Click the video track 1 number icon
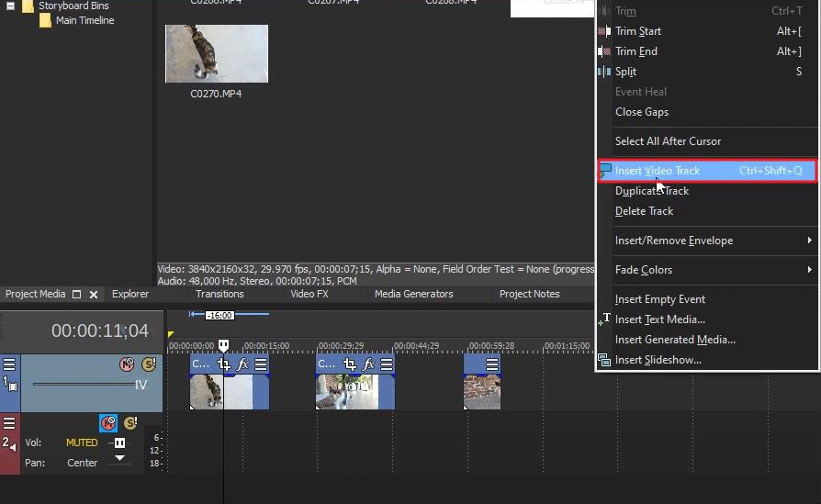The image size is (821, 504). [x=10, y=384]
